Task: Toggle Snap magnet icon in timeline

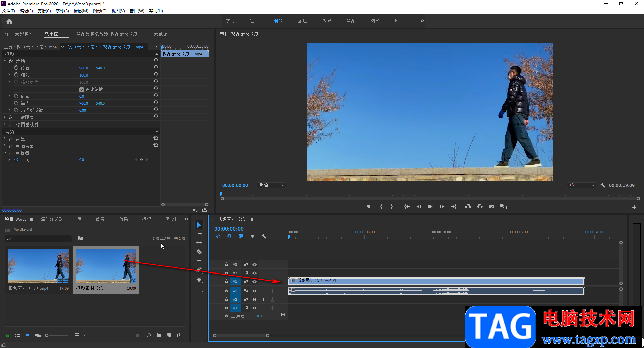Action: (229, 236)
